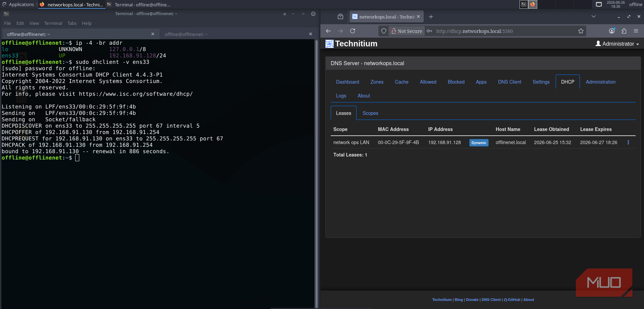Click the Terminal taskbar window entry
This screenshot has height=309, width=644.
click(x=139, y=5)
